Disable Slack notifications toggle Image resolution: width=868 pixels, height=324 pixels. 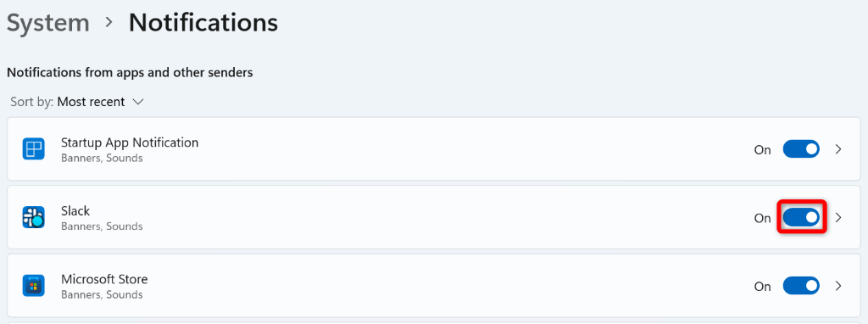click(800, 218)
